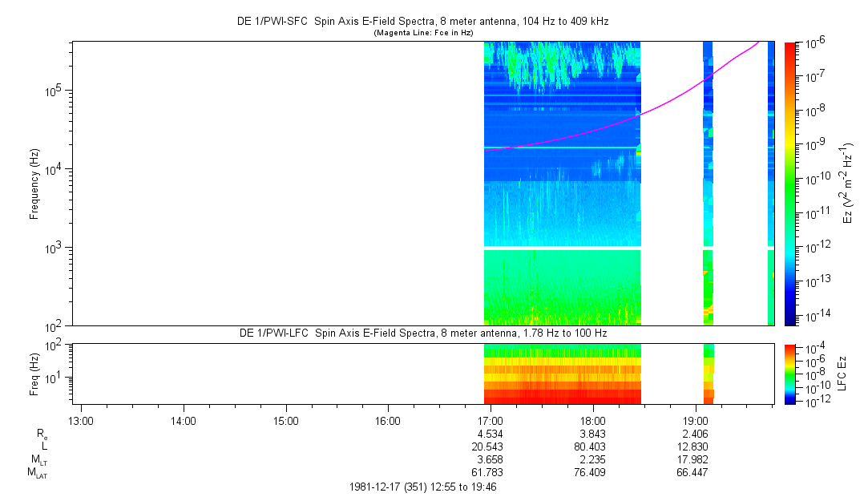Screen dimensions: 868x497
Task: Click the Re value 2.406
Action: click(x=694, y=434)
